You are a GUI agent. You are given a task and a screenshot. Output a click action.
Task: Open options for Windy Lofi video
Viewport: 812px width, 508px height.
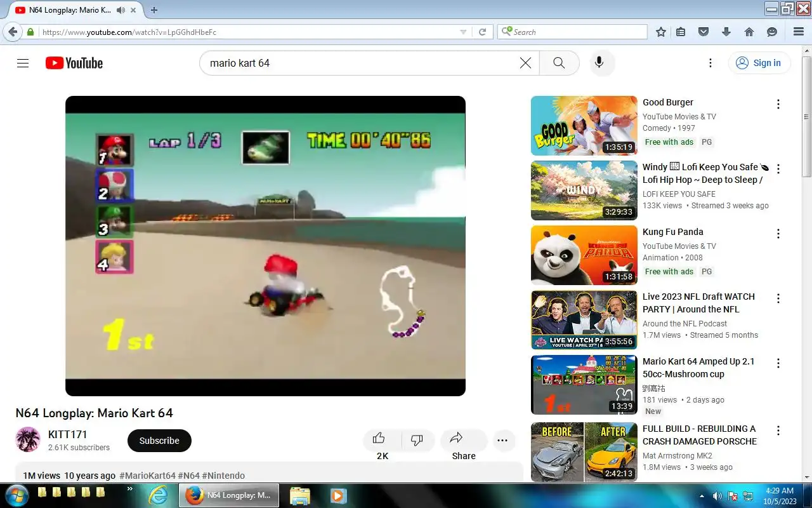[x=778, y=169]
